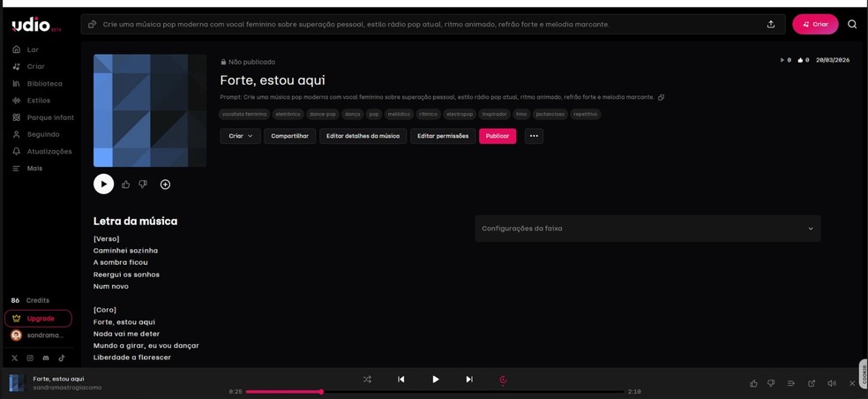Like the track in the player bar
Viewport: 868px width, 399px height.
[x=753, y=383]
